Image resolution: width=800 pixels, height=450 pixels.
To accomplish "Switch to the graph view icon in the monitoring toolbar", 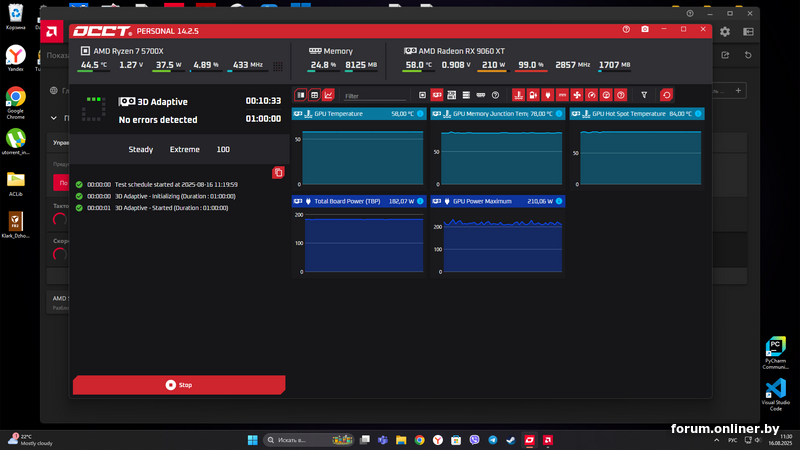I will [328, 95].
